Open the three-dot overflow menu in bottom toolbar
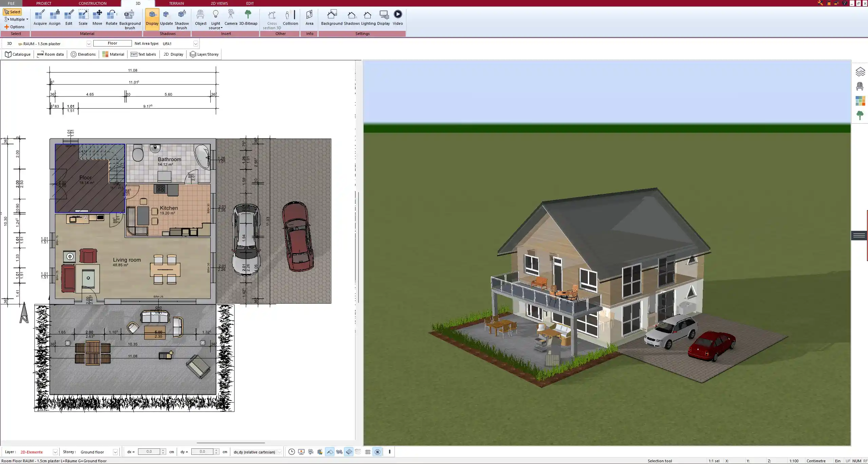The width and height of the screenshot is (868, 464). point(389,452)
